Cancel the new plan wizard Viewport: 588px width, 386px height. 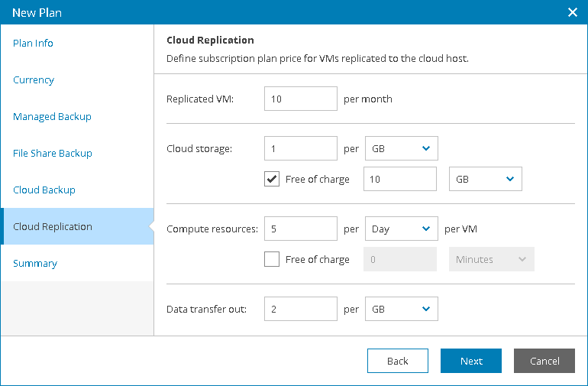pyautogui.click(x=544, y=361)
